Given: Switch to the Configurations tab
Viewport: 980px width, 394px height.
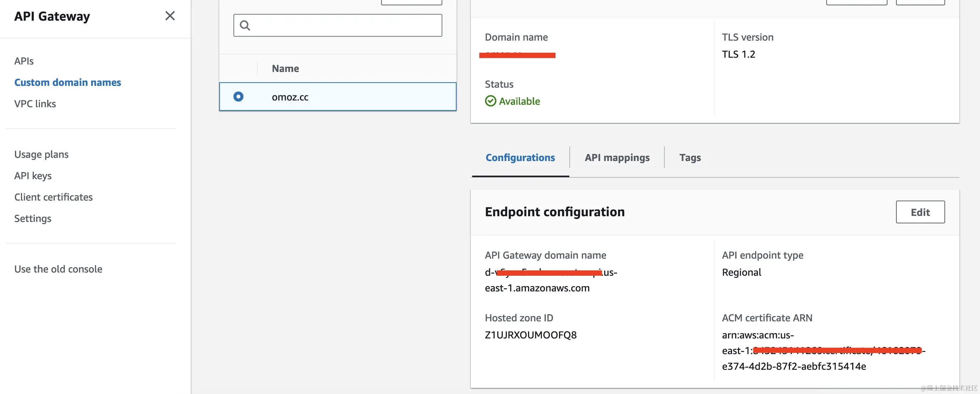Looking at the screenshot, I should (520, 157).
